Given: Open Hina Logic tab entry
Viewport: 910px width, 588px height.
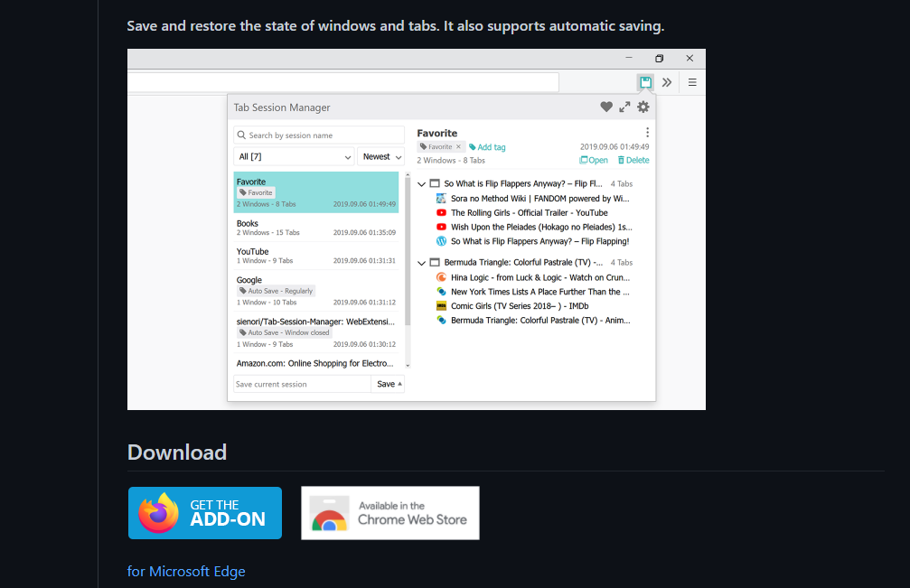Looking at the screenshot, I should coord(533,278).
